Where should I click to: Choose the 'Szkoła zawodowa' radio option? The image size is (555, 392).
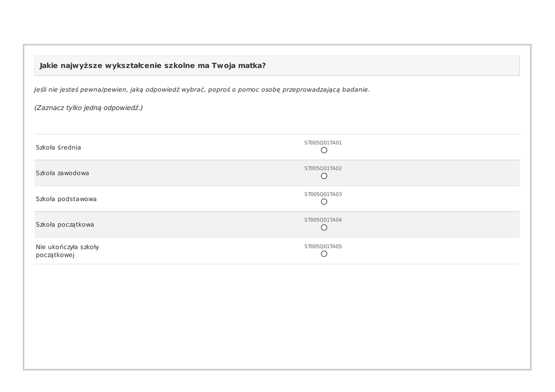tap(324, 176)
